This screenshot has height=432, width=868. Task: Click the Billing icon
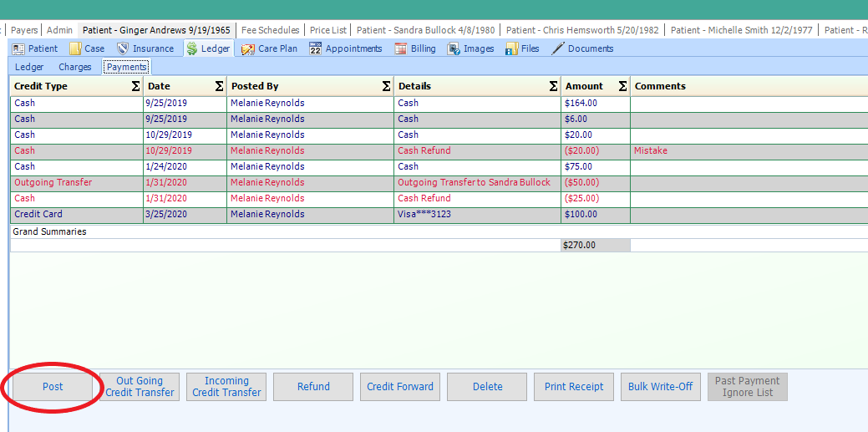(401, 48)
